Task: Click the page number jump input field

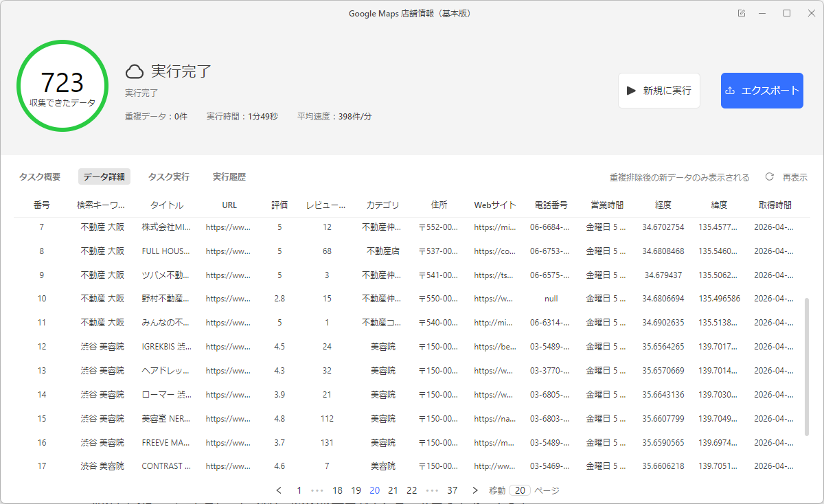Action: click(x=520, y=490)
